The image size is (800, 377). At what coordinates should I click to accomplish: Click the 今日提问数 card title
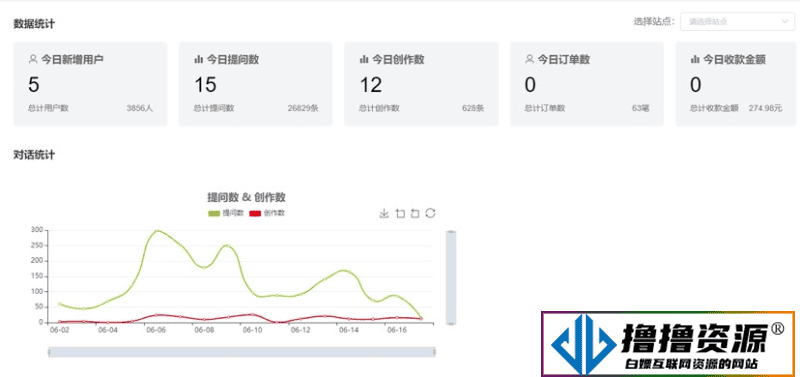point(233,60)
